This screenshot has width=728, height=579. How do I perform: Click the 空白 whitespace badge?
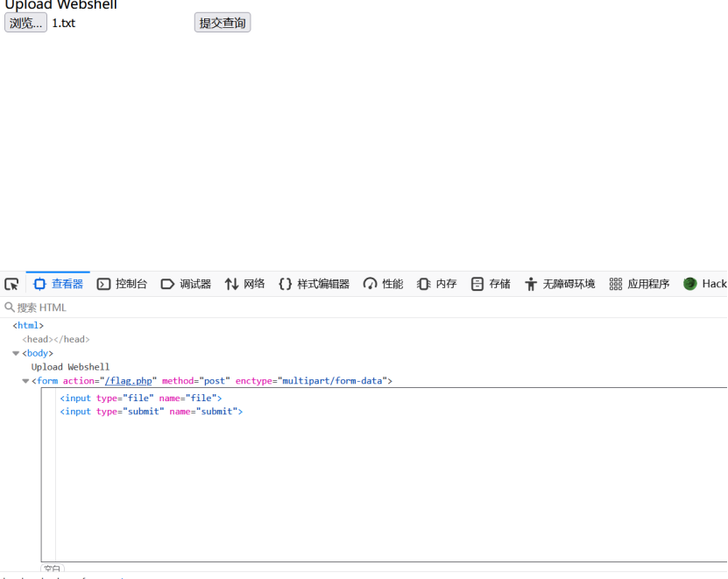point(53,568)
